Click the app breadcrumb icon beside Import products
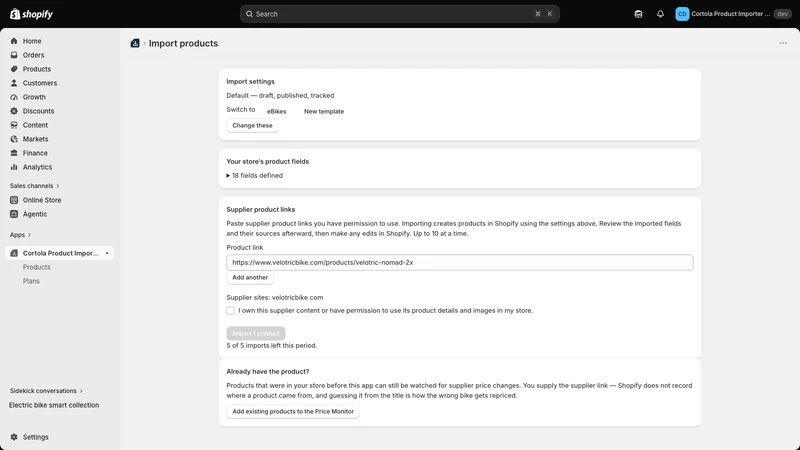800x450 pixels. pyautogui.click(x=135, y=43)
